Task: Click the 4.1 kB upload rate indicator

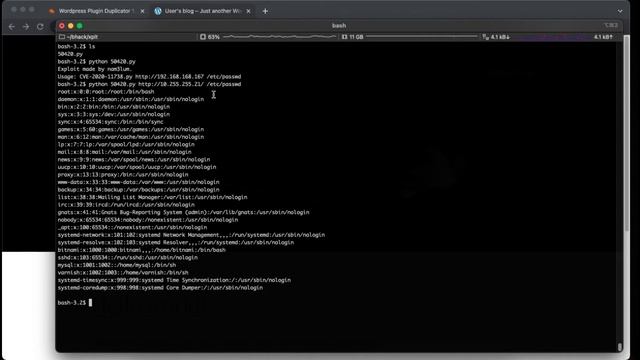Action: [x=603, y=37]
